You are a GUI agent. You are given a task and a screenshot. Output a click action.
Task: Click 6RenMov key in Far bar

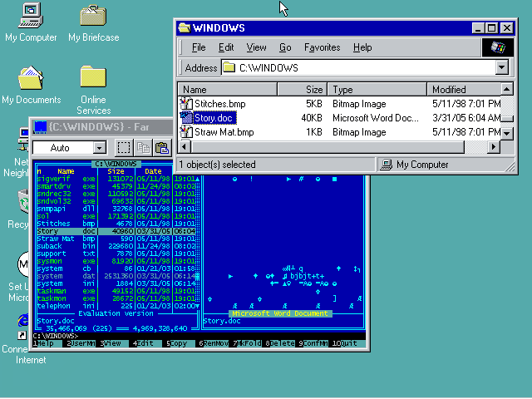tap(213, 343)
